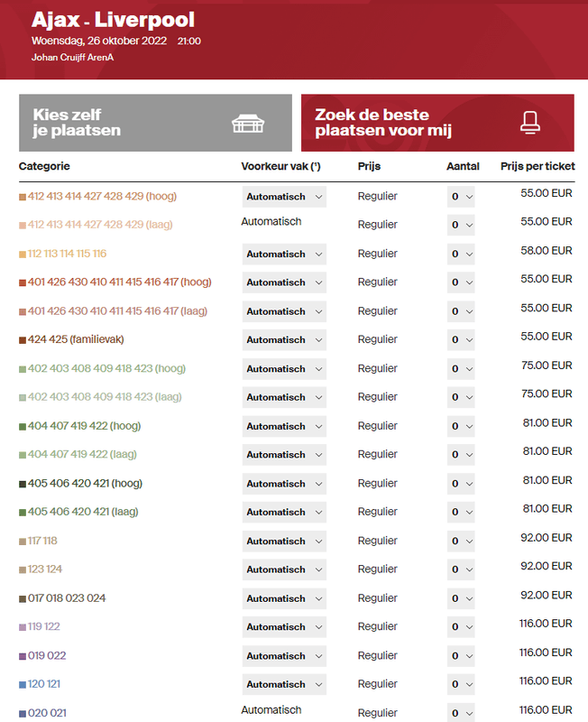The width and height of the screenshot is (588, 722).
Task: Choose 'Kies zelf je plaatsen' button
Action: click(x=155, y=123)
